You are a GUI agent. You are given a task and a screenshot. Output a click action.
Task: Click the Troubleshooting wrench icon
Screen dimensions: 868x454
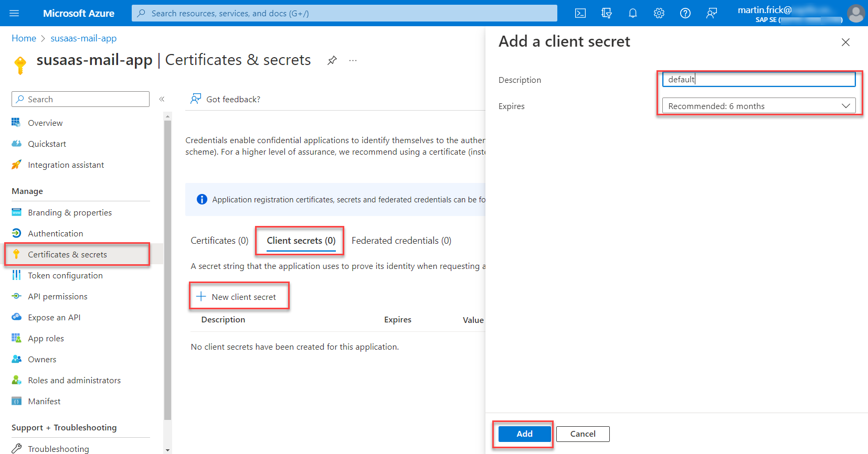click(16, 448)
